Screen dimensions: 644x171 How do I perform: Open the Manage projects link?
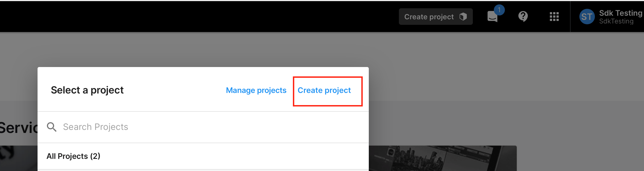[x=256, y=90]
